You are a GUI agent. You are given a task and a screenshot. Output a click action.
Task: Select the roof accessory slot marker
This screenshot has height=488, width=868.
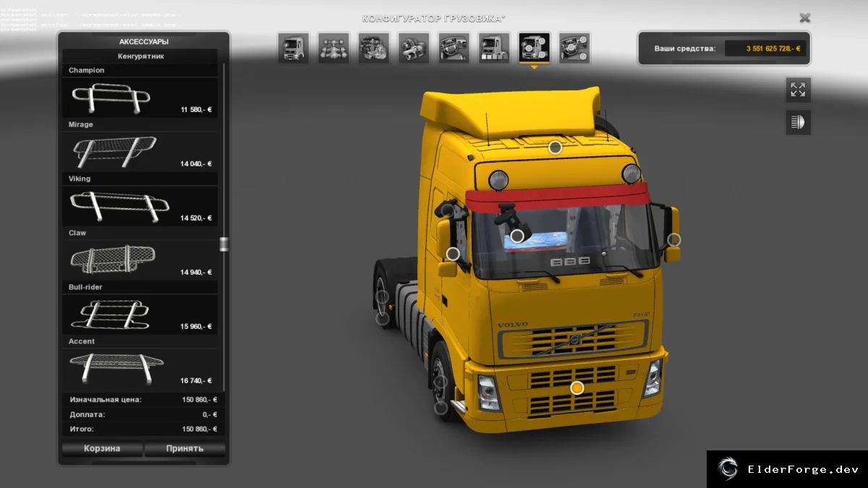pyautogui.click(x=555, y=147)
